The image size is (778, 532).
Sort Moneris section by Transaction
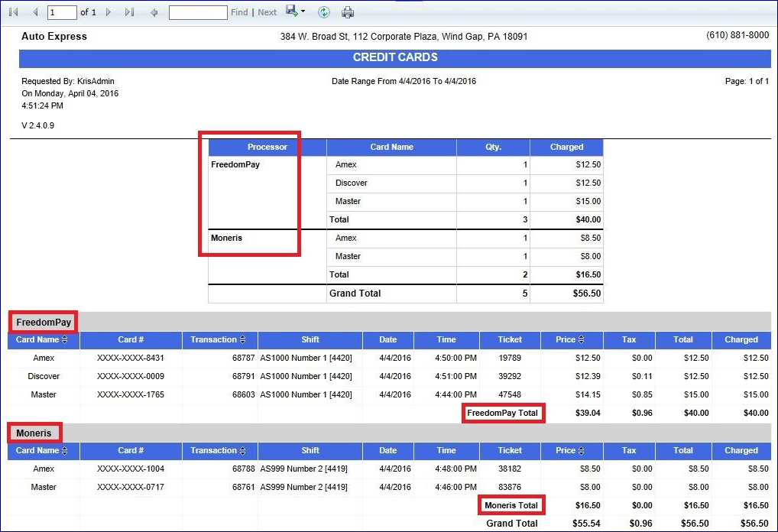(x=242, y=451)
